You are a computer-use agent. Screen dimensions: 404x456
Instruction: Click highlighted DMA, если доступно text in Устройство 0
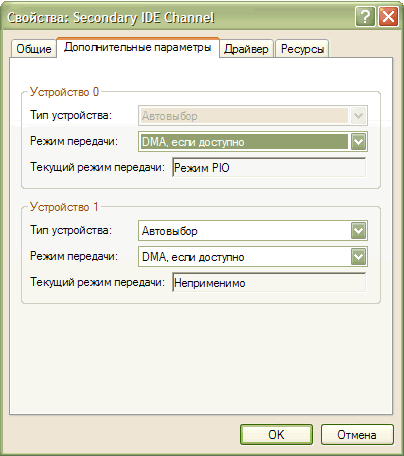pos(193,142)
